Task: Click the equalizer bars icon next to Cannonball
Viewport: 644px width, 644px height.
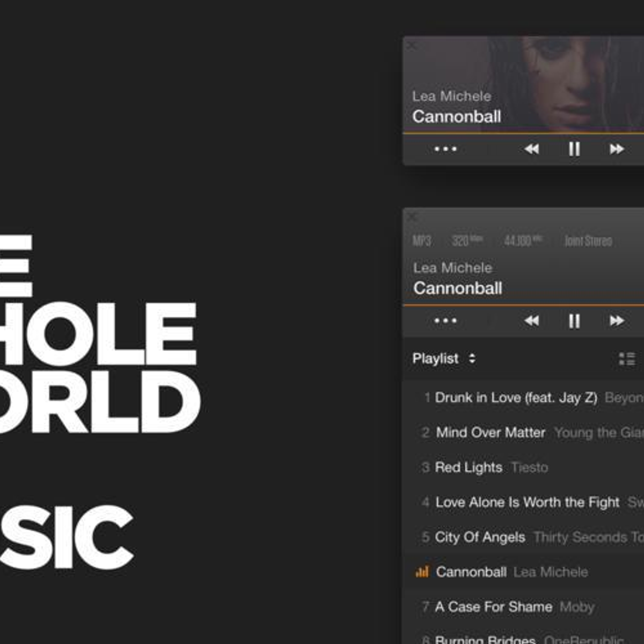Action: [x=423, y=572]
